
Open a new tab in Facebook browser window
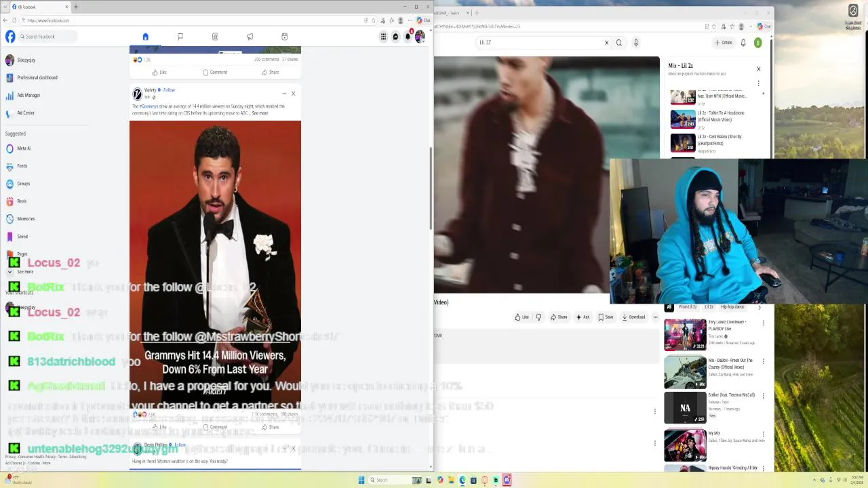pos(75,7)
